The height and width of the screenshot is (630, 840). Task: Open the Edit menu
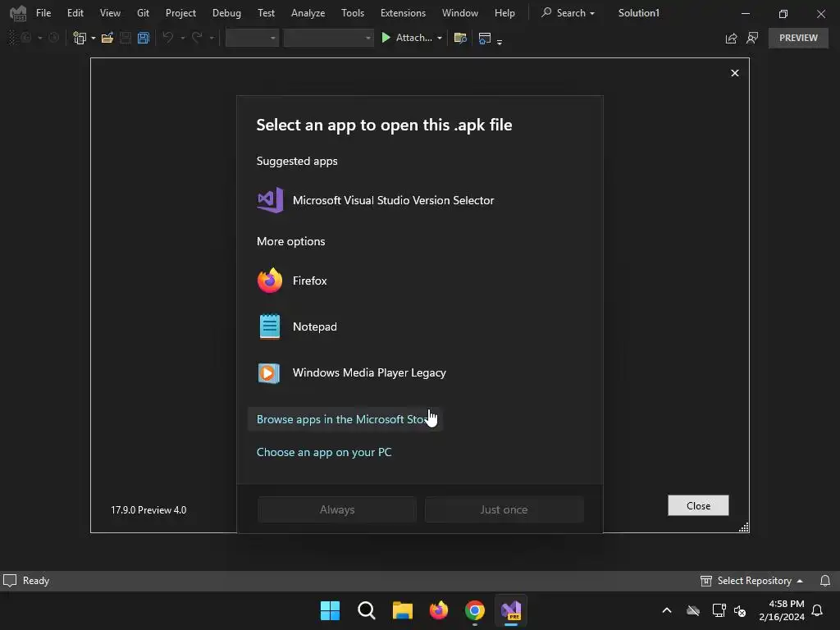(75, 13)
